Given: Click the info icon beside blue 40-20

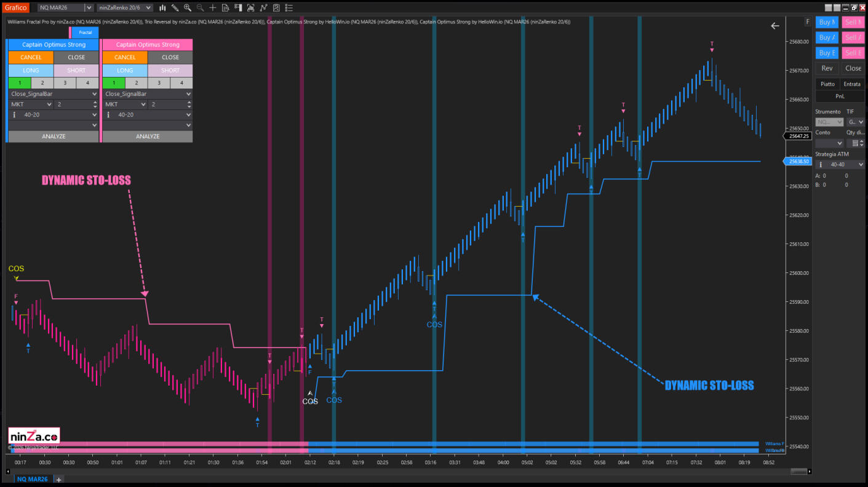Looking at the screenshot, I should [x=14, y=115].
